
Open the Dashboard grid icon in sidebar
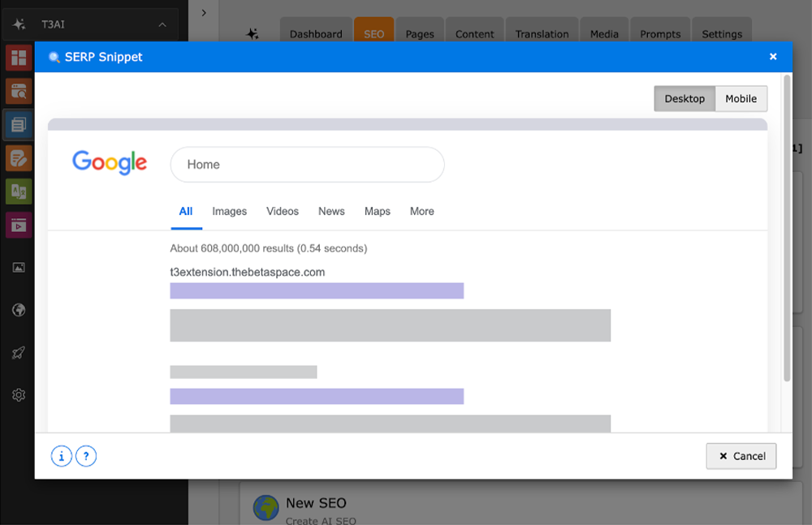click(18, 58)
